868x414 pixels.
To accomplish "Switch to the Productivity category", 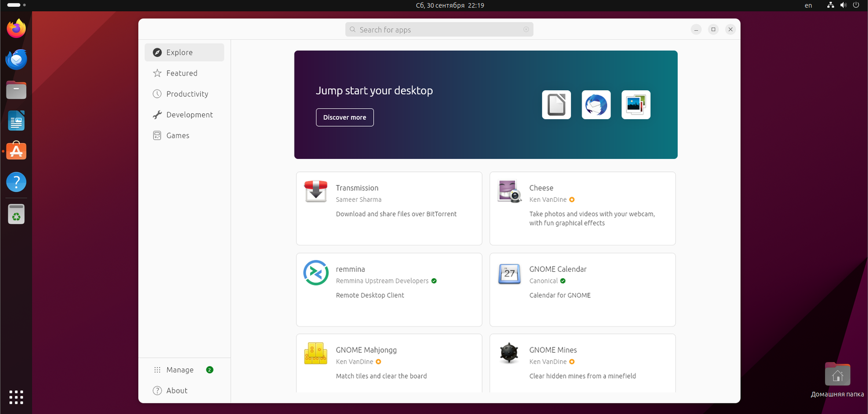I will [x=184, y=94].
